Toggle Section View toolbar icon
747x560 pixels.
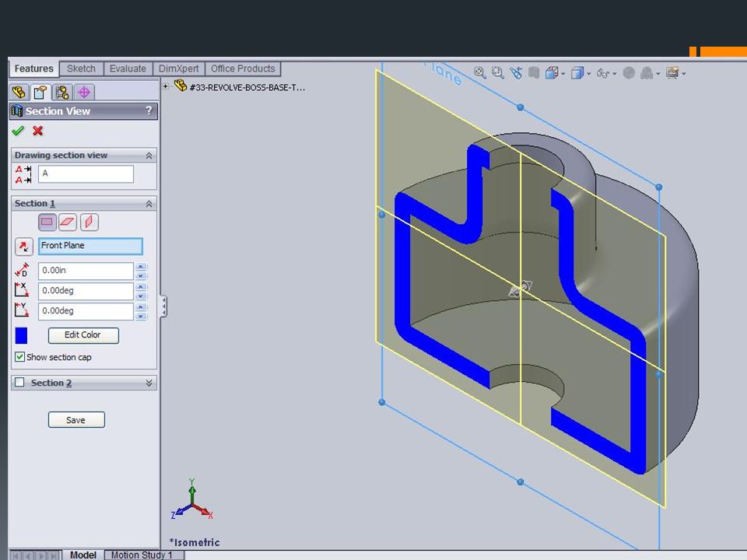pyautogui.click(x=534, y=73)
